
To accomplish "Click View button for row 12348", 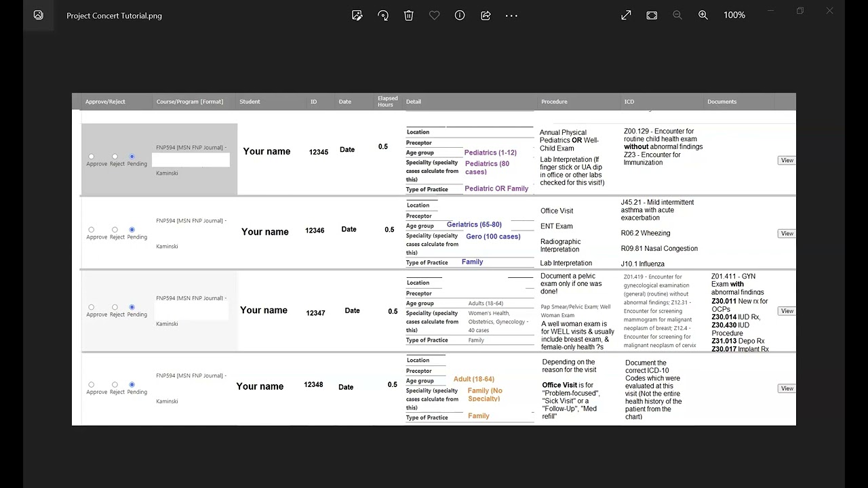I will point(787,388).
